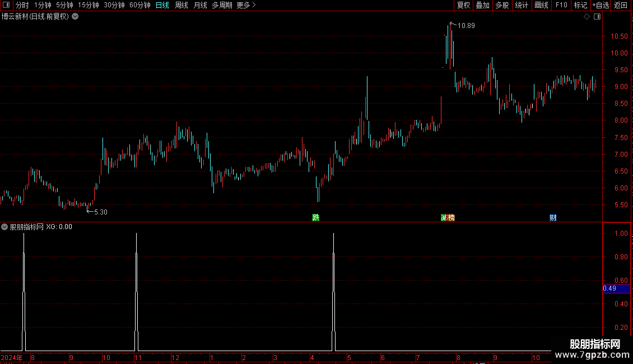Switch to 周线 weekly chart
This screenshot has height=364, width=633.
coord(181,5)
